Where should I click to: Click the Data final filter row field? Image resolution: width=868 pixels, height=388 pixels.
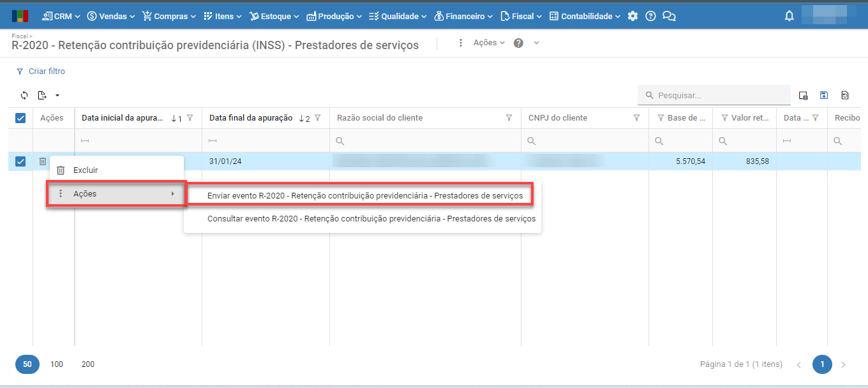click(266, 140)
